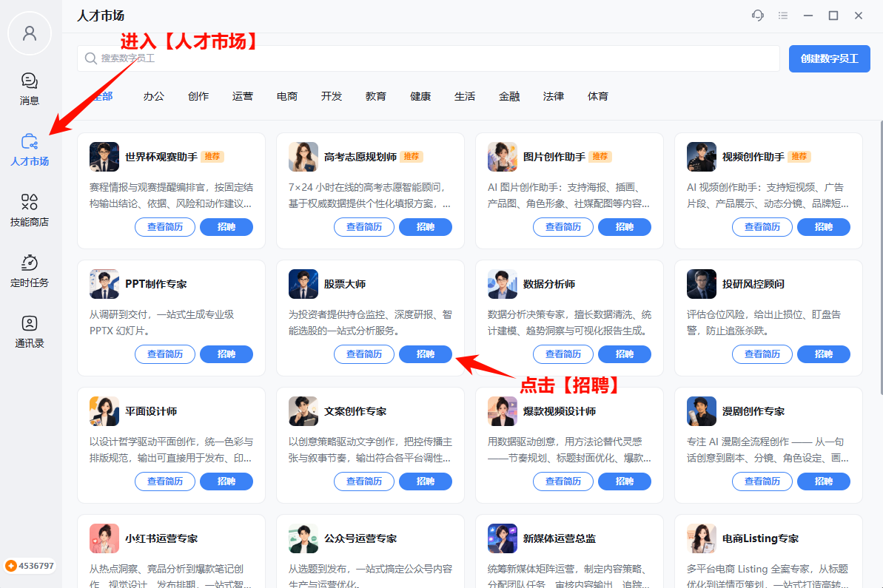Click 文案创作专家 avatar
883x588 pixels.
pos(303,410)
